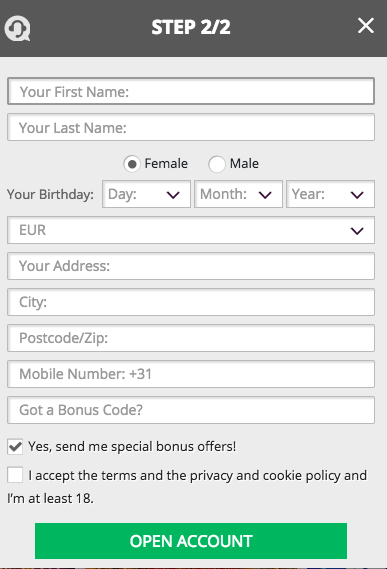The width and height of the screenshot is (387, 569).
Task: Click into the Your Address field
Action: click(x=191, y=266)
